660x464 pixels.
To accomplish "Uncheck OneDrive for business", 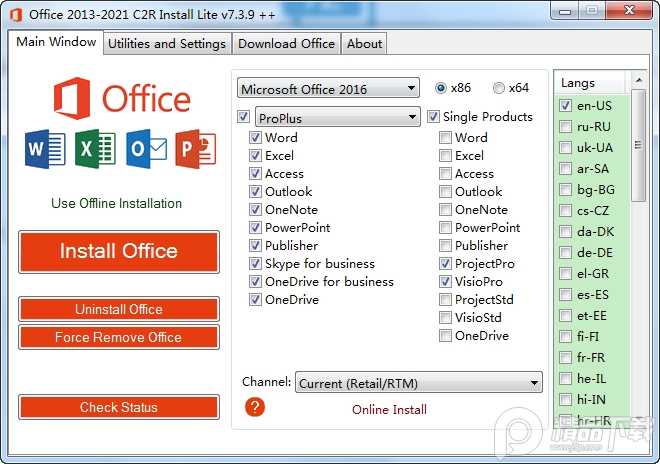I will (255, 282).
